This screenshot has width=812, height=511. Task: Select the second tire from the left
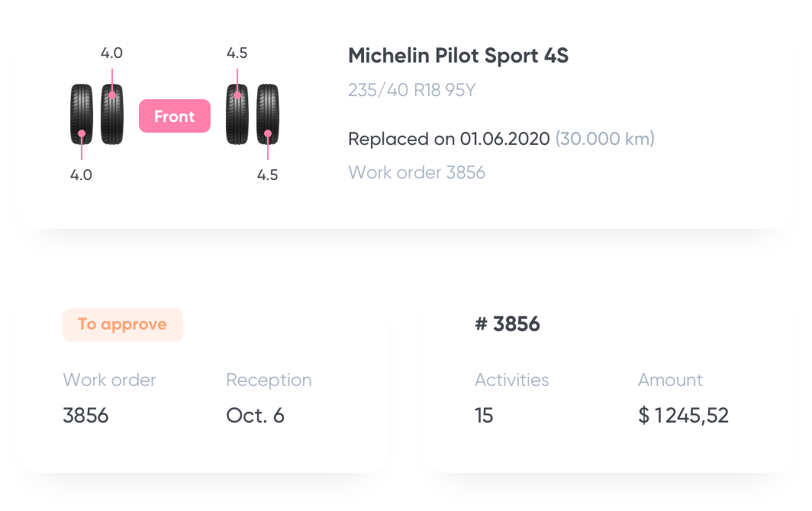pos(112,114)
